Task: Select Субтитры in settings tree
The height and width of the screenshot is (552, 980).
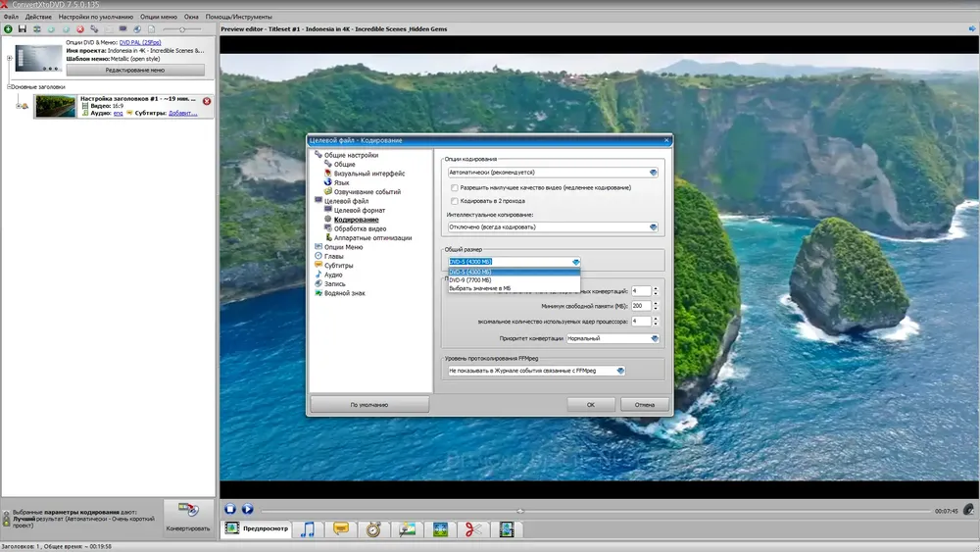Action: coord(339,265)
